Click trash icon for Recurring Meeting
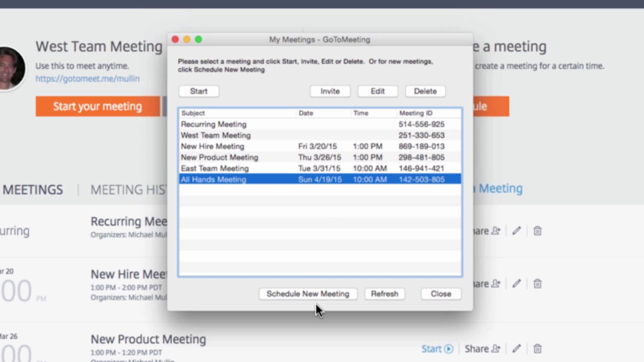 point(537,231)
